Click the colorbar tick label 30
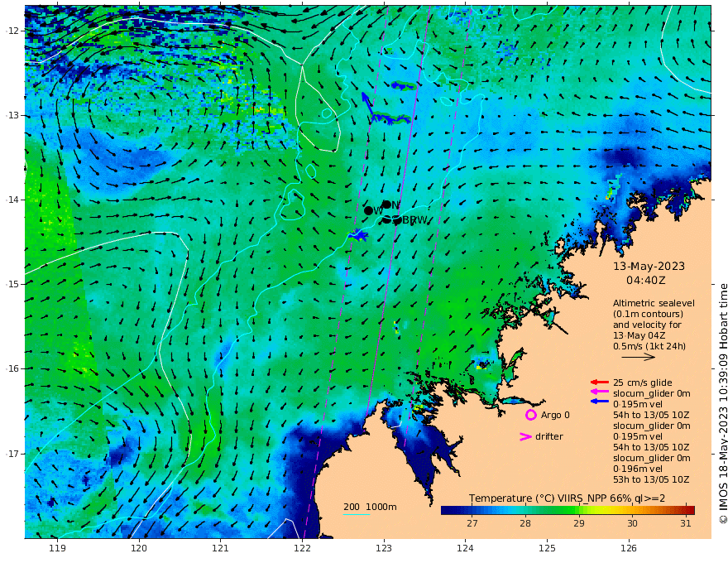 pyautogui.click(x=632, y=523)
